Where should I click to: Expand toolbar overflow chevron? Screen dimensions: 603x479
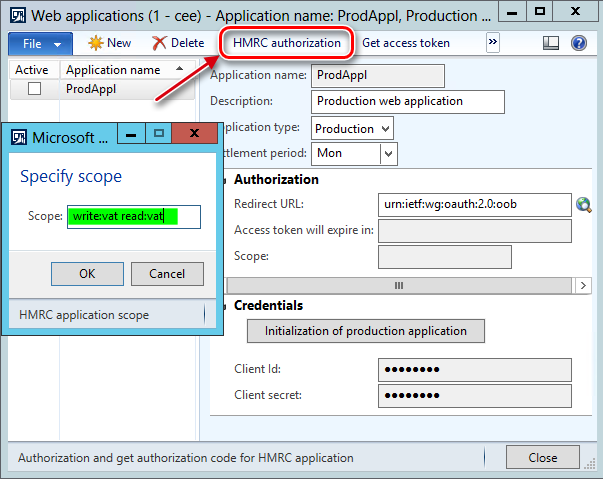coord(493,42)
